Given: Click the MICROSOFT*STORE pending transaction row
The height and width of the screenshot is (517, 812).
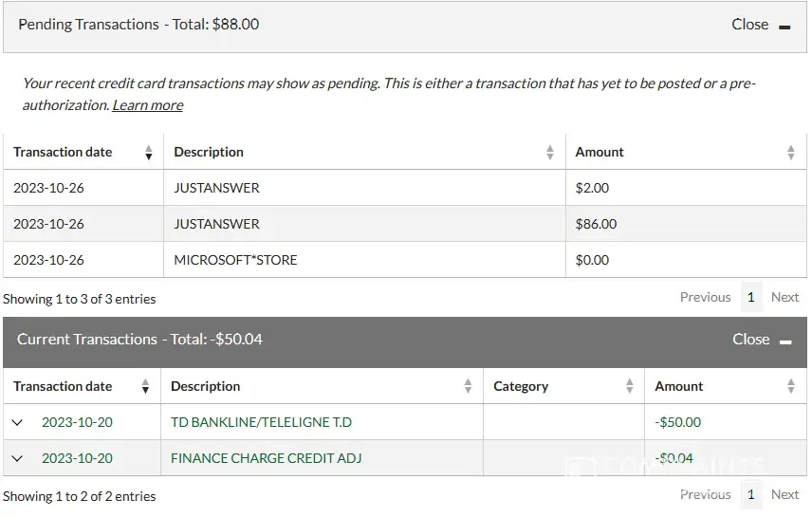Looking at the screenshot, I should pos(235,260).
